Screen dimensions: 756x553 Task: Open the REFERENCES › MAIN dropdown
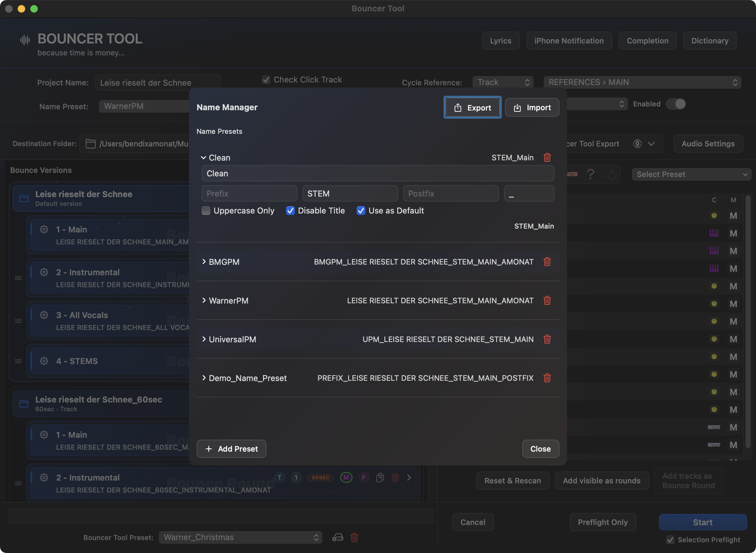tap(642, 82)
